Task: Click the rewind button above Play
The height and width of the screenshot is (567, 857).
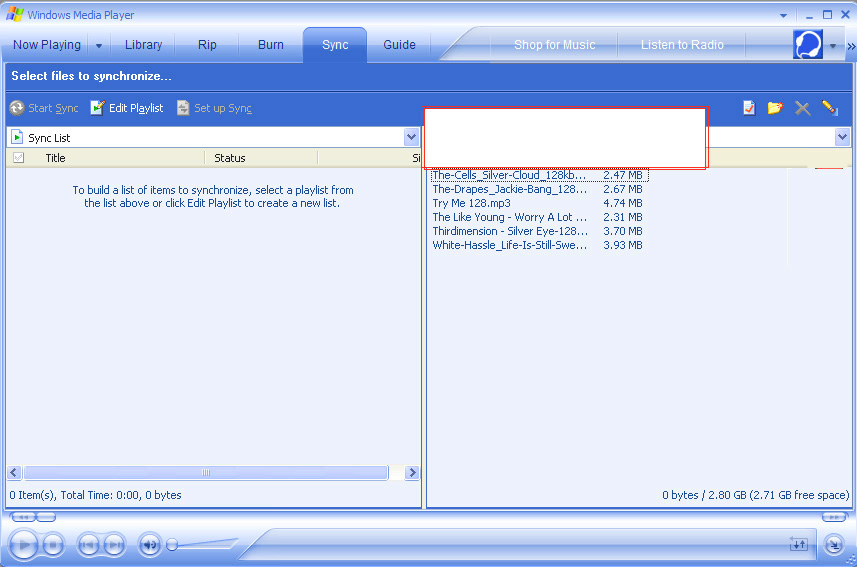Action: tap(23, 517)
